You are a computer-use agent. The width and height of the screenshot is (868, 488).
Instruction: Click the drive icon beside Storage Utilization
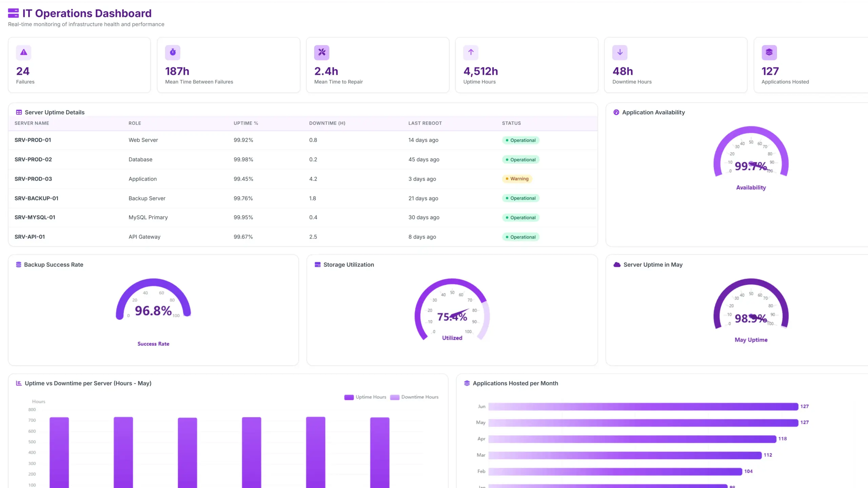[317, 265]
